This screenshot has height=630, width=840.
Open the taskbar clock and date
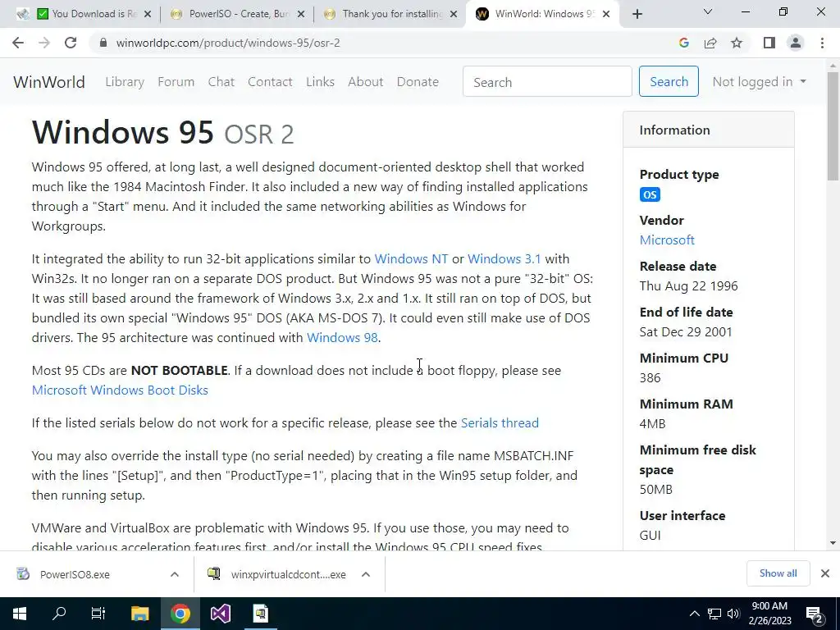(769, 614)
